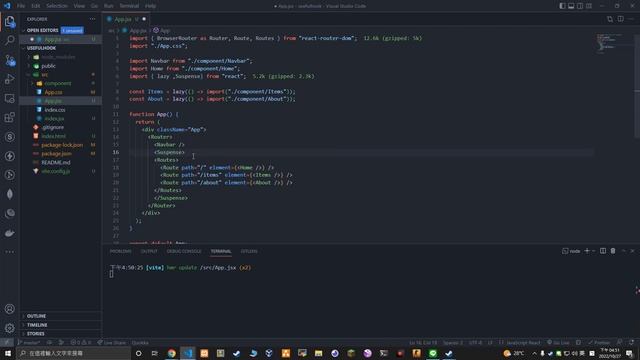The width and height of the screenshot is (640, 360).
Task: Click the S-circle icon in activity bar
Action: point(10,137)
